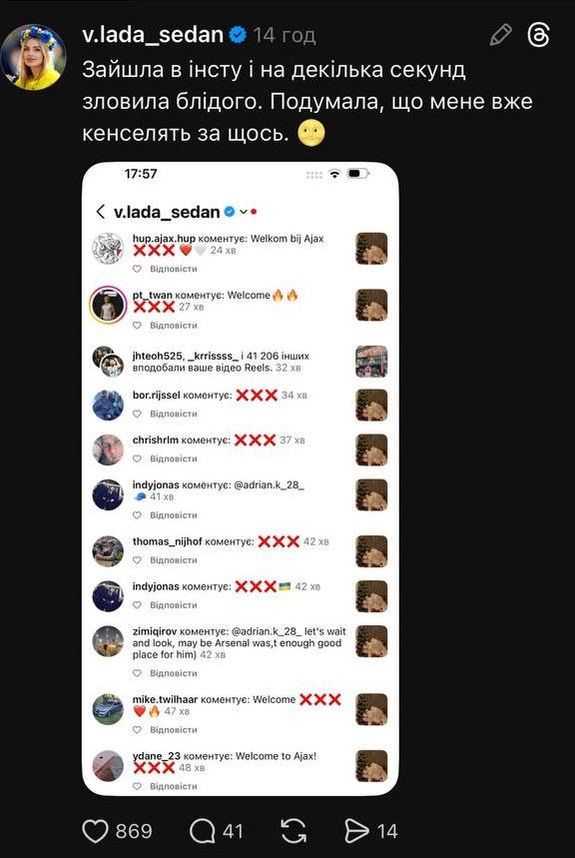Open comments via the speech bubble icon
Image resolution: width=575 pixels, height=858 pixels.
pyautogui.click(x=202, y=831)
